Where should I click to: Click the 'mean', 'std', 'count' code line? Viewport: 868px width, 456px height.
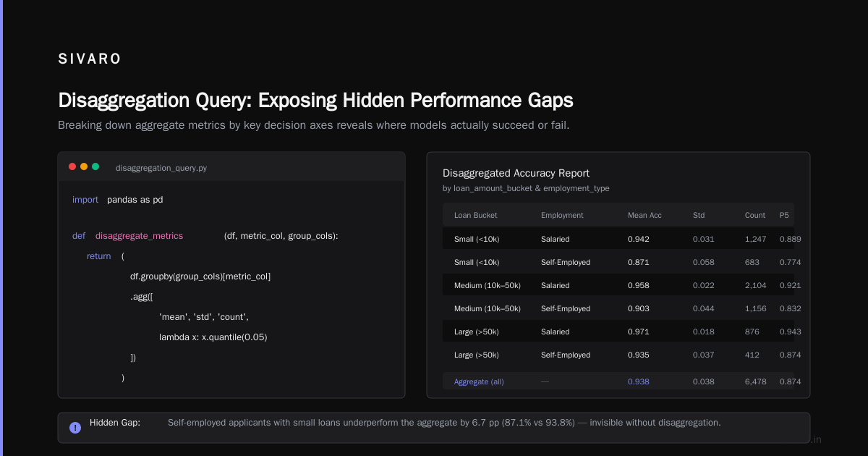204,317
